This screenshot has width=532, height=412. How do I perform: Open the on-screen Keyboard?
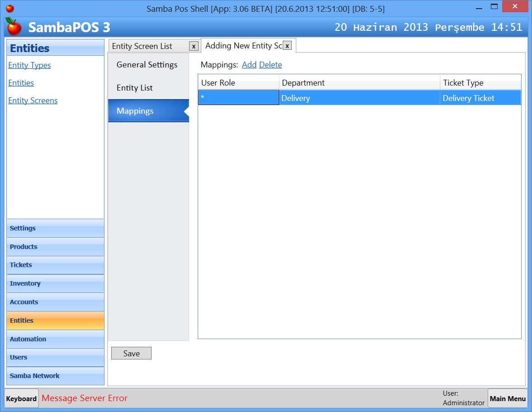(21, 398)
